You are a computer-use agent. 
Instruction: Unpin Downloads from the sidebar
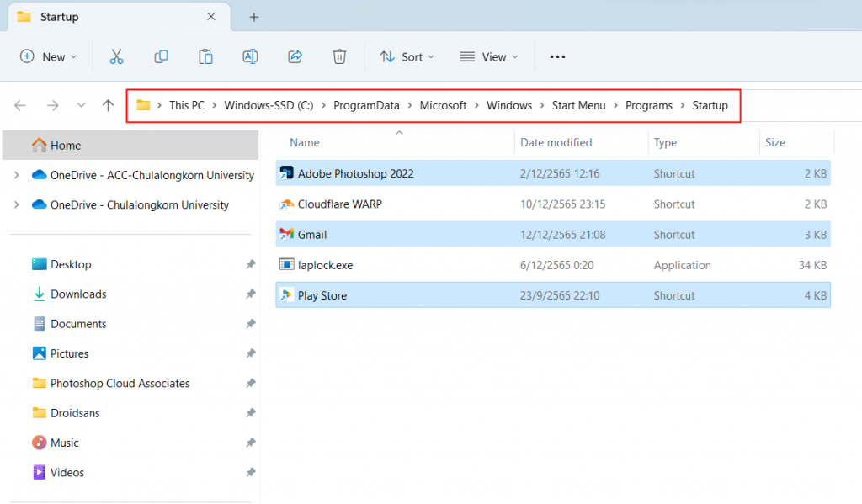click(250, 294)
